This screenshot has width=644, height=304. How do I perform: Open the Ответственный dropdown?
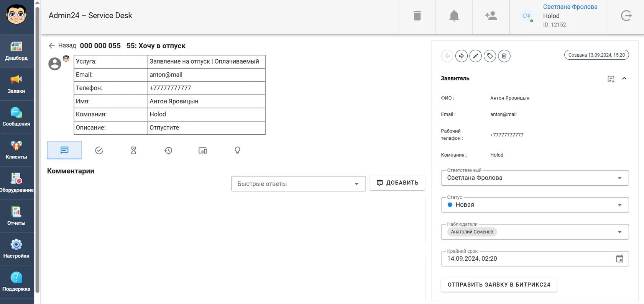(x=535, y=178)
